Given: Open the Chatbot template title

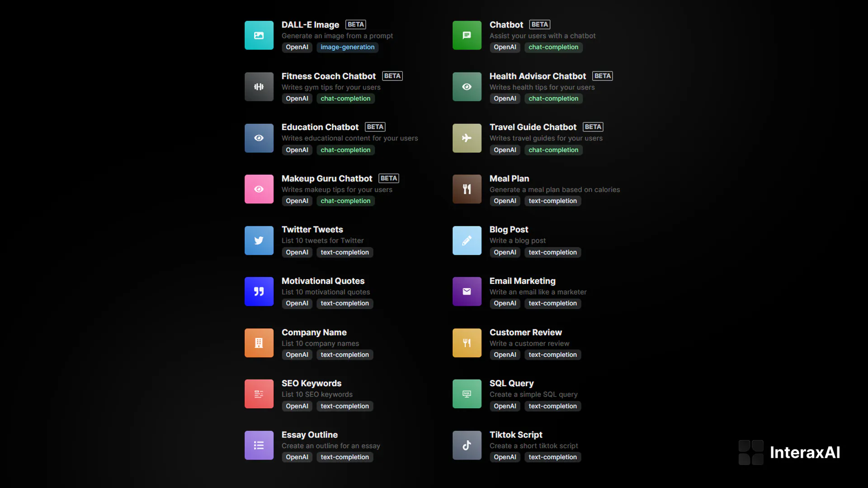Looking at the screenshot, I should coord(506,25).
